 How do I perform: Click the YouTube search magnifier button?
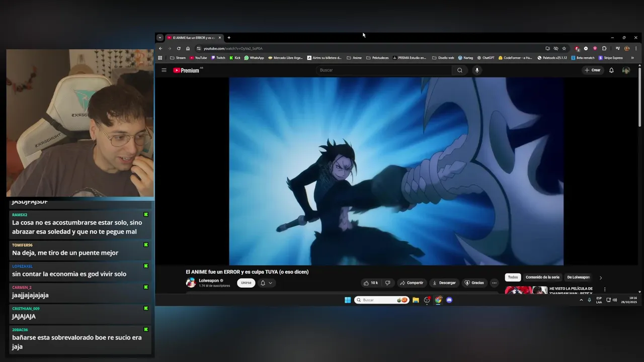point(459,70)
